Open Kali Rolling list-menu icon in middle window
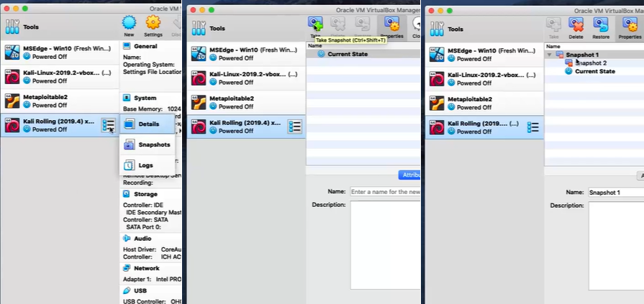This screenshot has width=644, height=304. [x=295, y=126]
